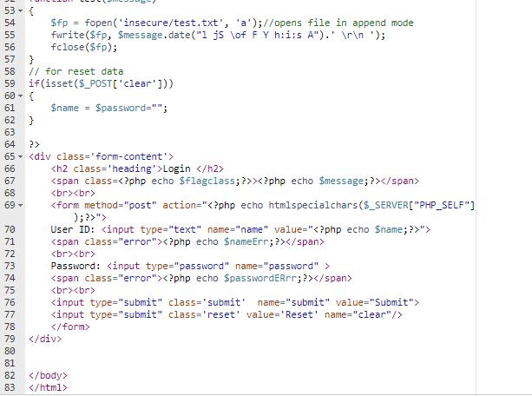Click the $flagclass variable
The height and width of the screenshot is (396, 532).
tap(207, 181)
